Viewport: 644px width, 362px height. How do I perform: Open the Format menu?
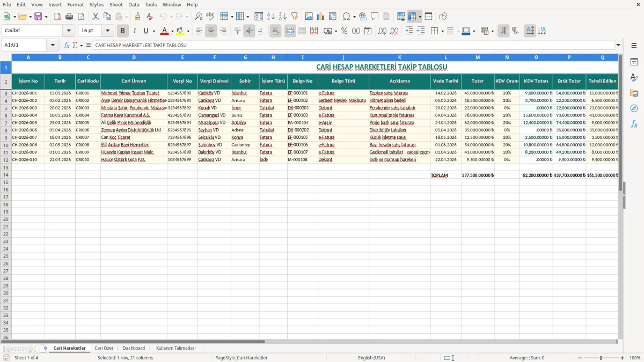[75, 4]
